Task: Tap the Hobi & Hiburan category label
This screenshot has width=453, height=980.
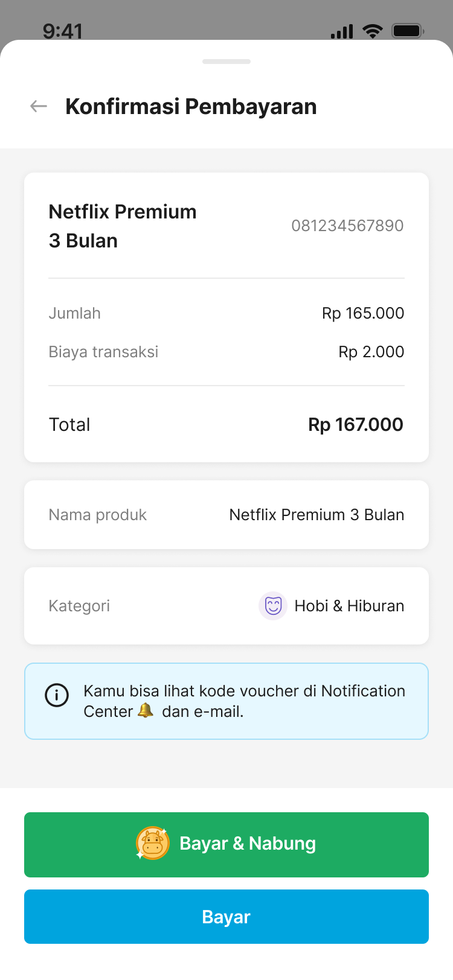Action: 349,606
